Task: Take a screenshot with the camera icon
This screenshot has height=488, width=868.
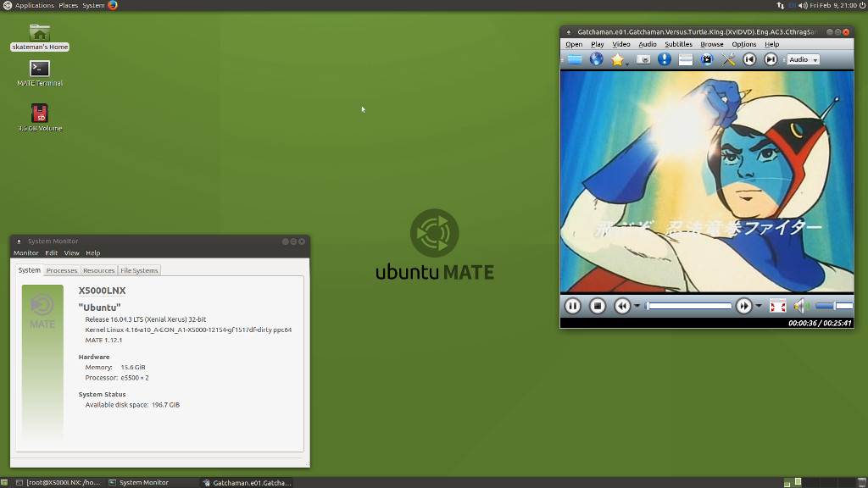Action: tap(643, 59)
